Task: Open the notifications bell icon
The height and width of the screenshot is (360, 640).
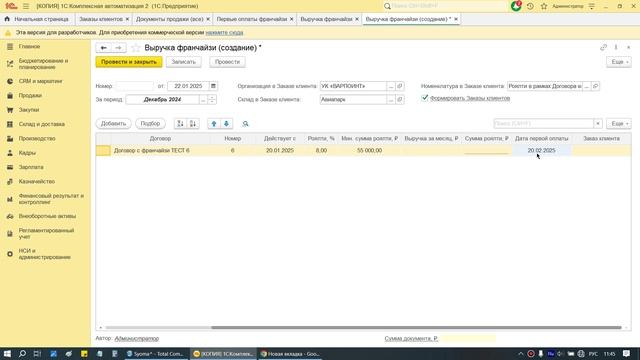Action: (x=516, y=6)
